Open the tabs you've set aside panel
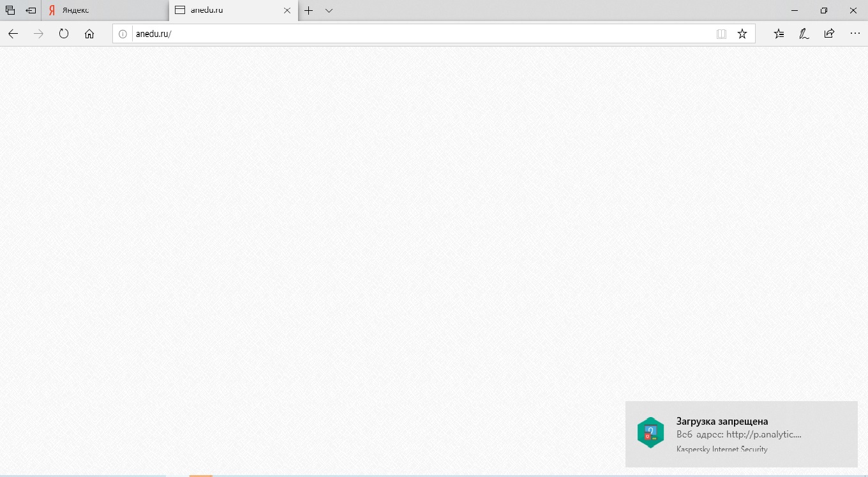The height and width of the screenshot is (477, 868). click(x=10, y=10)
